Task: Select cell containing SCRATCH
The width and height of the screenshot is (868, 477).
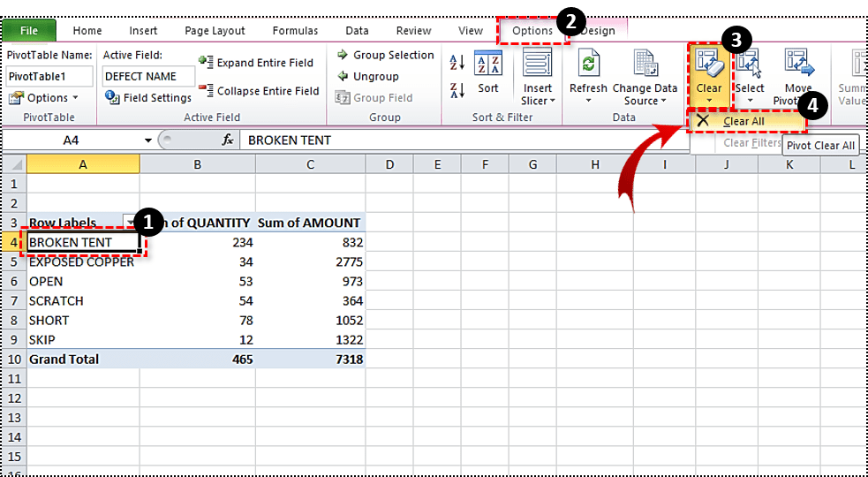Action: point(81,301)
